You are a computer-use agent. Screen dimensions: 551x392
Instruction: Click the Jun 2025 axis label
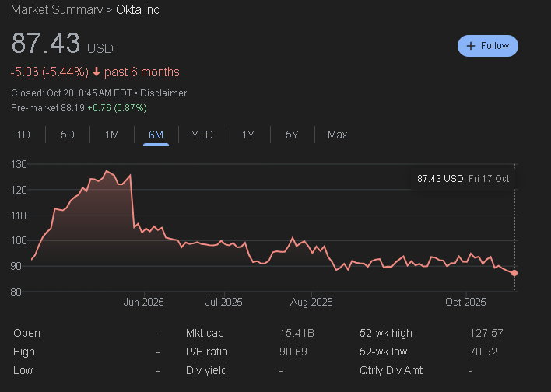(x=143, y=302)
